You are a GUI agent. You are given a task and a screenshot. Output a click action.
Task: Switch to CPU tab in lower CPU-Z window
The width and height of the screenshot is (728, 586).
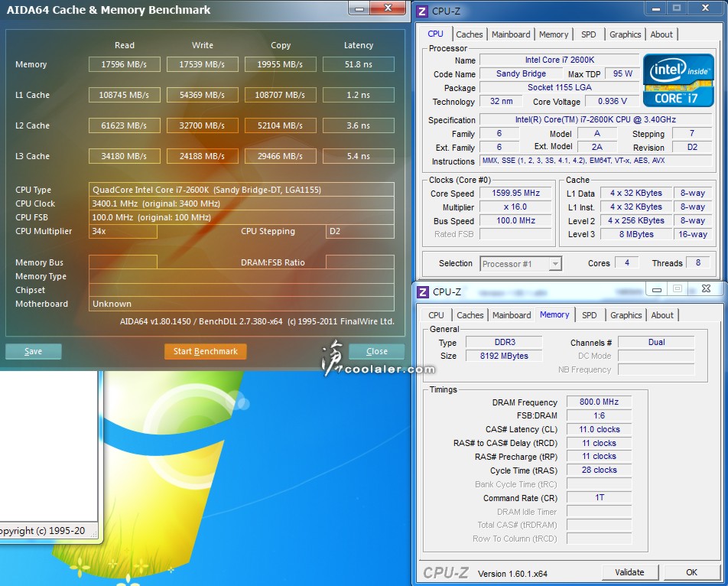tap(436, 315)
